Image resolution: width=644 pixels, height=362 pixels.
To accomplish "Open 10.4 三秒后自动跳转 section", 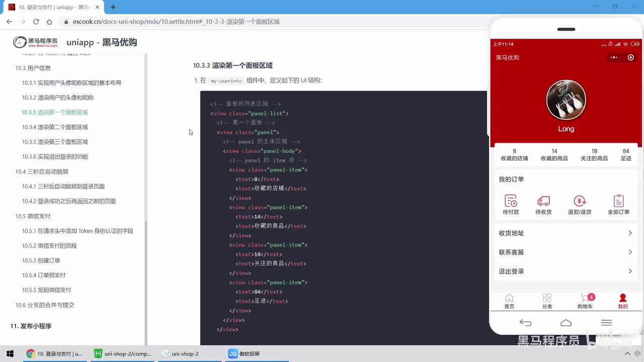I will tap(41, 171).
